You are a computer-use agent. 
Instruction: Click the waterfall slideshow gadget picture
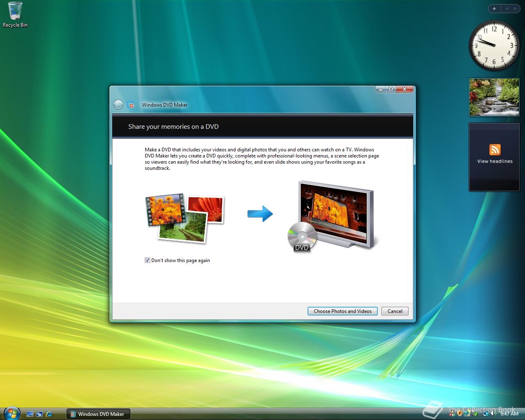click(x=494, y=97)
